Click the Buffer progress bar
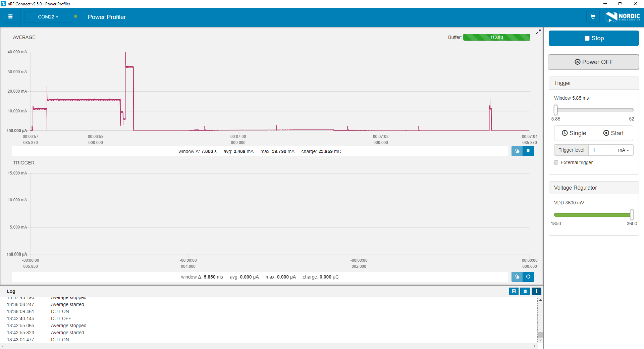Viewport: 644px width, 349px height. (x=497, y=37)
